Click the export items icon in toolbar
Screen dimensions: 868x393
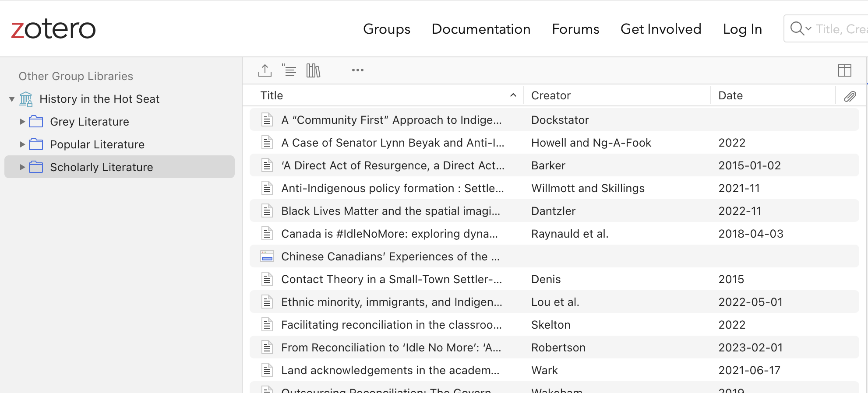click(265, 70)
